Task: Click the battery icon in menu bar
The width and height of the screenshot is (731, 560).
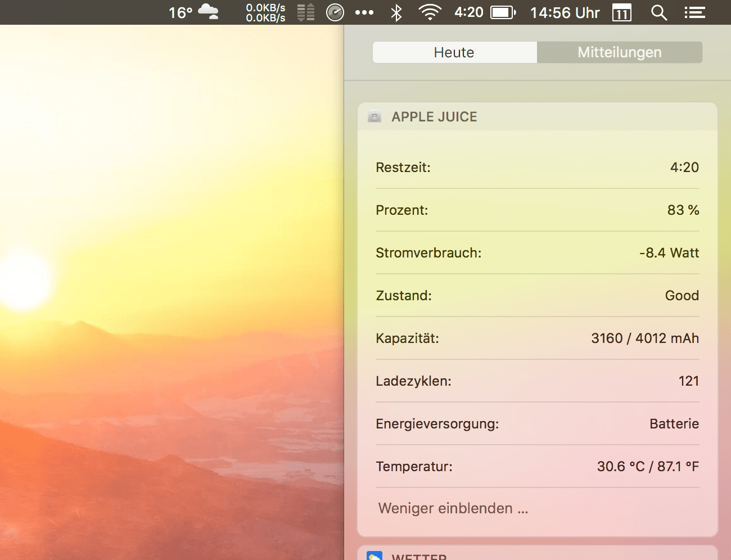Action: tap(503, 12)
